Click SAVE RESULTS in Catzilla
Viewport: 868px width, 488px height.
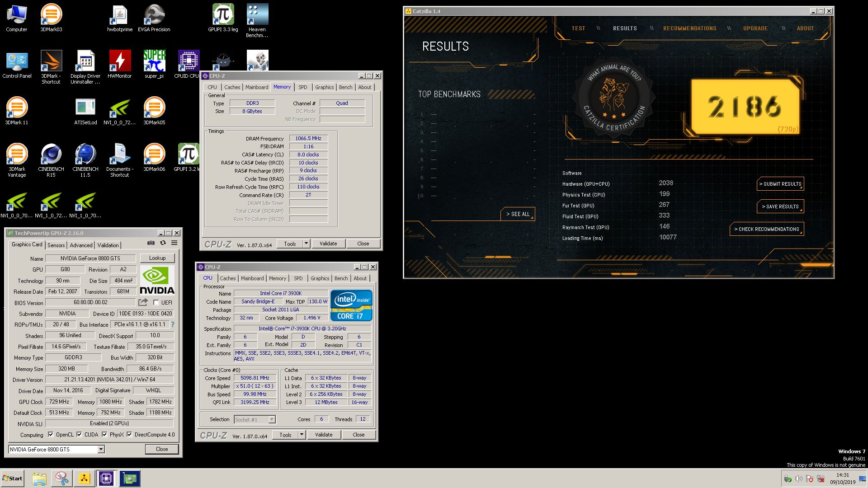[x=780, y=206]
